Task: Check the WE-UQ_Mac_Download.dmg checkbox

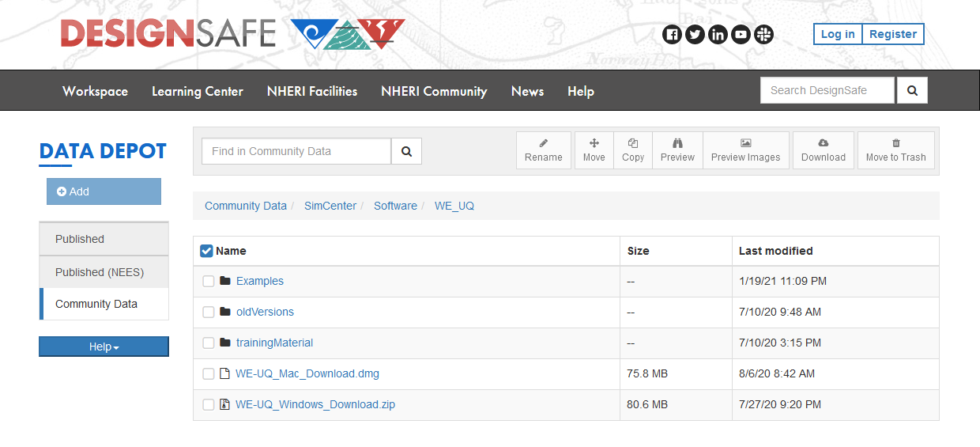Action: pyautogui.click(x=209, y=373)
